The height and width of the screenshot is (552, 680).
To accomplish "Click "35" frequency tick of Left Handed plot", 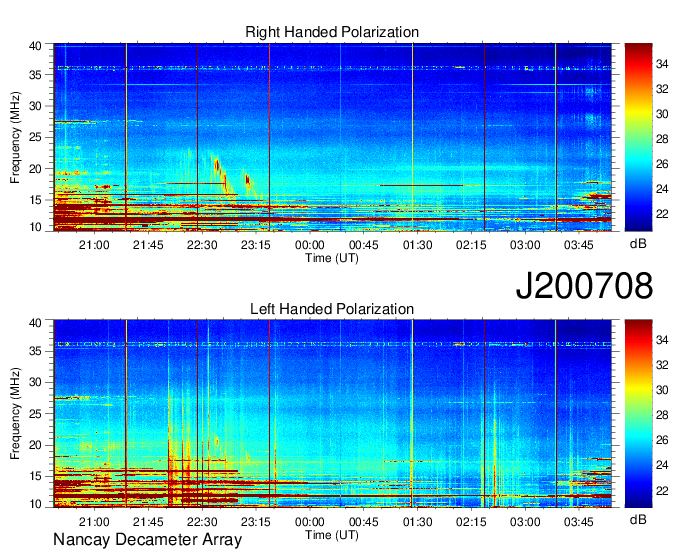I will (x=35, y=351).
